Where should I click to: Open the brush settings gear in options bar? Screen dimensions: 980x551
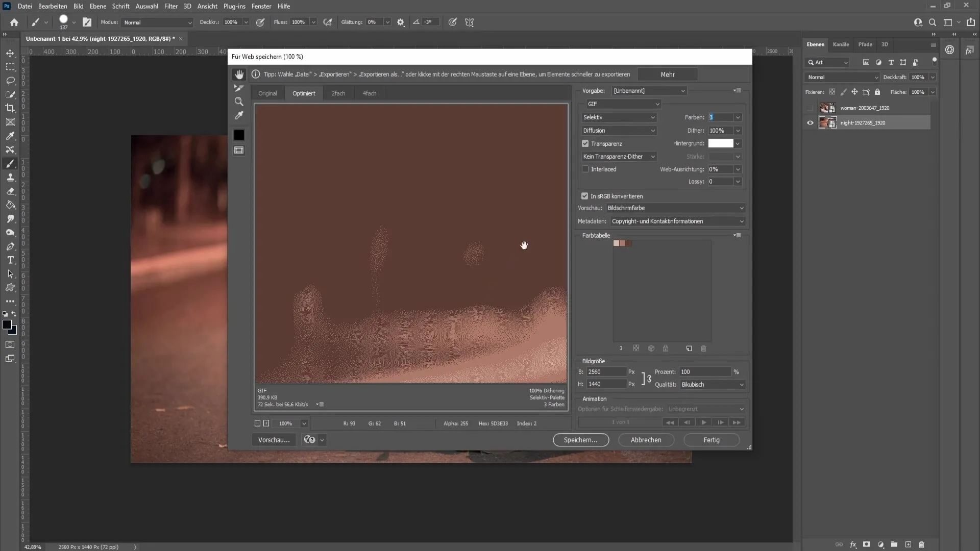(x=401, y=22)
